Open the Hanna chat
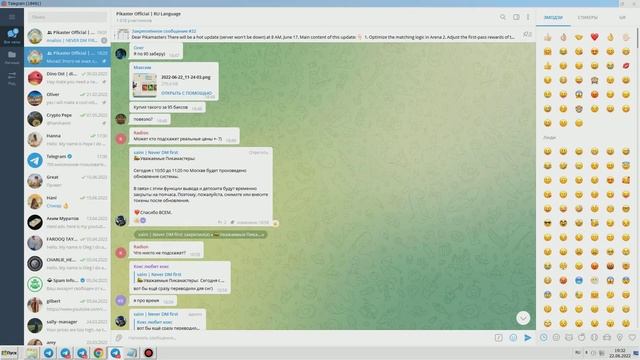 [67, 140]
